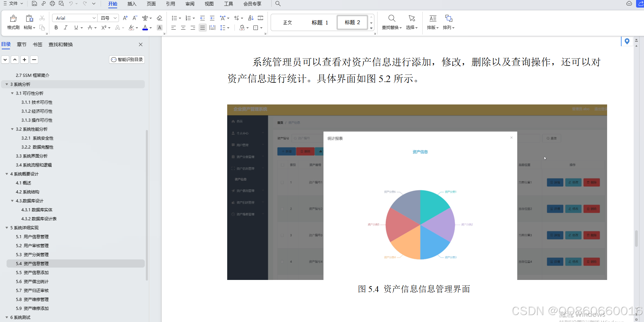This screenshot has width=644, height=322.
Task: Expand the styles gallery list
Action: coord(371,28)
